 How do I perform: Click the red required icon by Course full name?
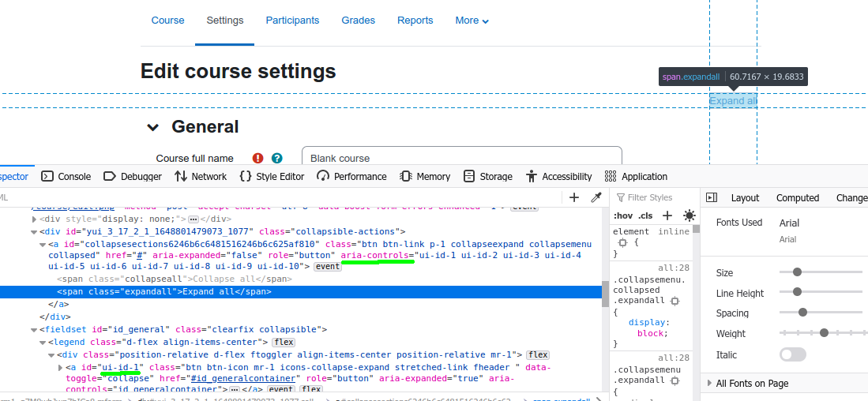pyautogui.click(x=258, y=158)
